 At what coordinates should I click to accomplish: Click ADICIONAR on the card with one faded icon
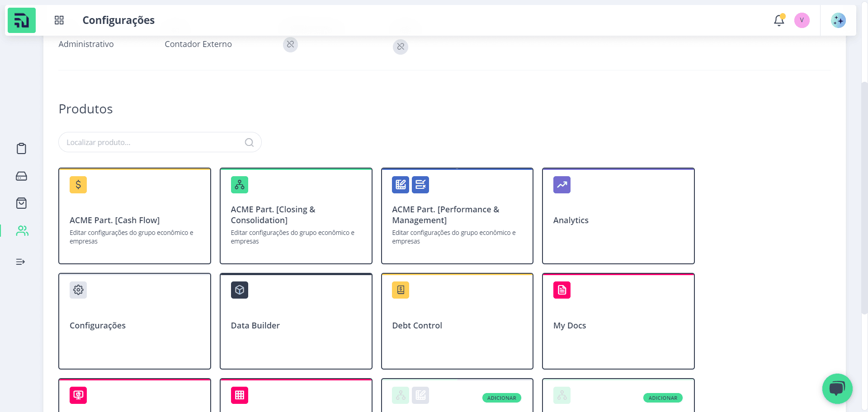pos(663,398)
